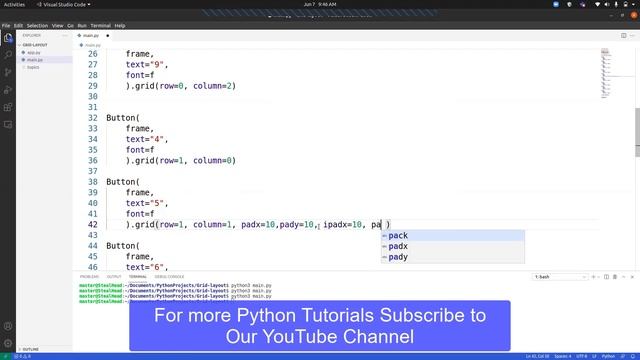The width and height of the screenshot is (640, 360).
Task: Open the notifications bell in status bar
Action: point(633,356)
